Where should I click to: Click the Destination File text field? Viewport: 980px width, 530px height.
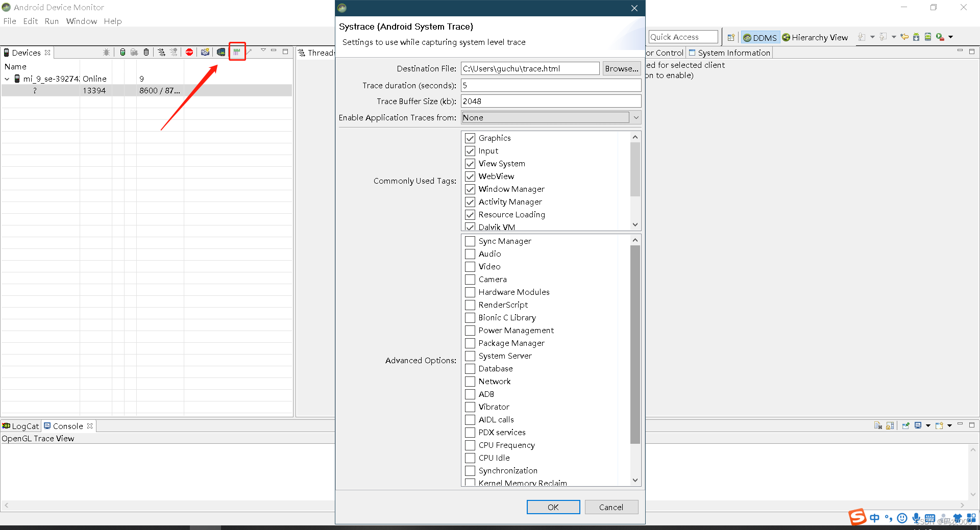tap(530, 68)
